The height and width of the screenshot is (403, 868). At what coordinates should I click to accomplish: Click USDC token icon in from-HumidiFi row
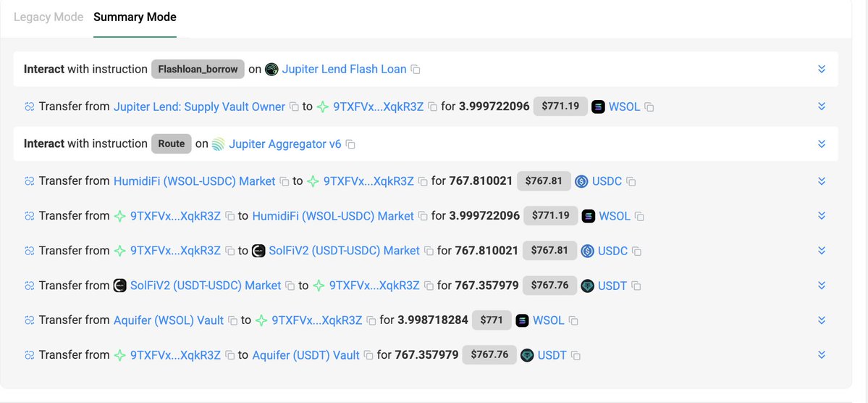point(581,181)
